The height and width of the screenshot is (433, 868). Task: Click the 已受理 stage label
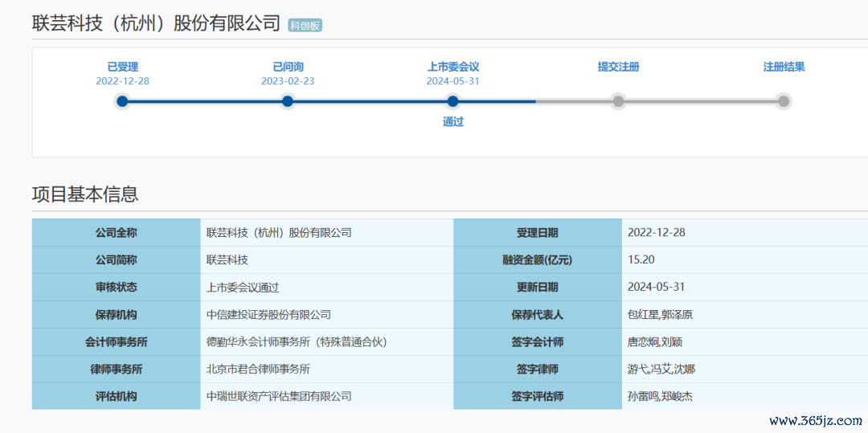pyautogui.click(x=122, y=67)
